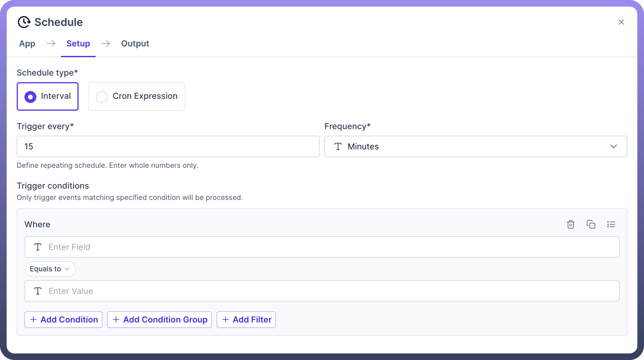Image resolution: width=644 pixels, height=360 pixels.
Task: Go to the Output tab
Action: (135, 44)
